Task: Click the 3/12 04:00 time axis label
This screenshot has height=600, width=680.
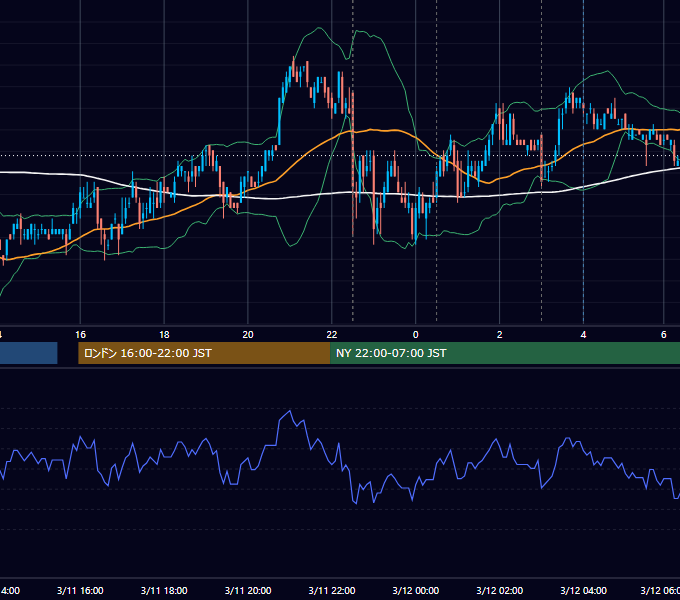Action: pyautogui.click(x=583, y=590)
